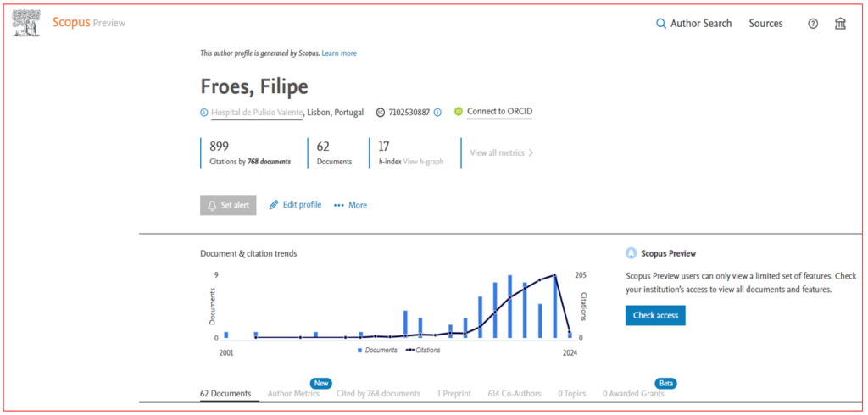
Task: Click the green ORCID icon
Action: (x=459, y=112)
